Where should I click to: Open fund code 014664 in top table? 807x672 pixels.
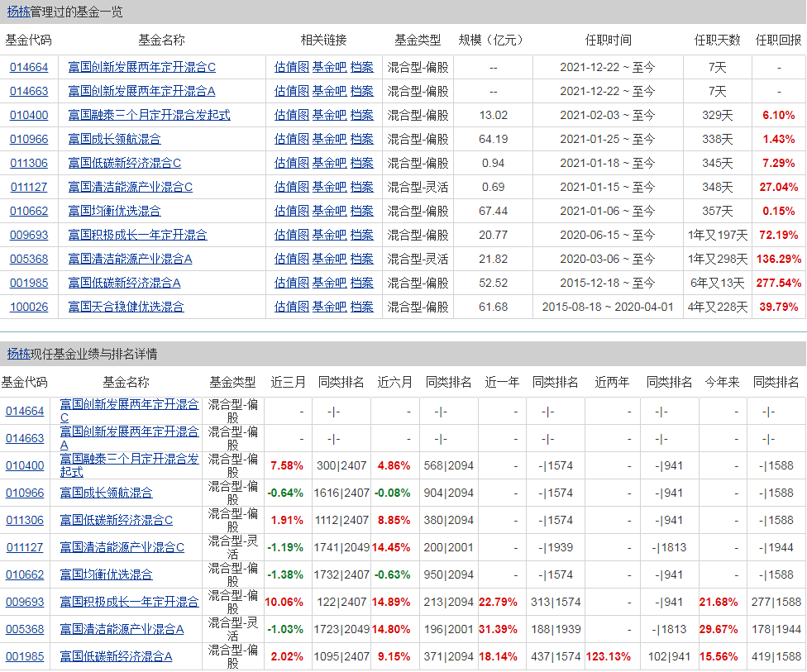(29, 67)
